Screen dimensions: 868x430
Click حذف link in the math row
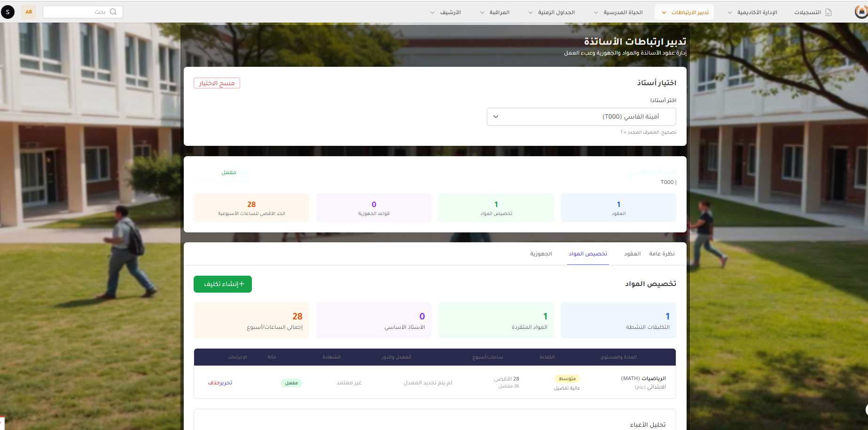coord(214,382)
